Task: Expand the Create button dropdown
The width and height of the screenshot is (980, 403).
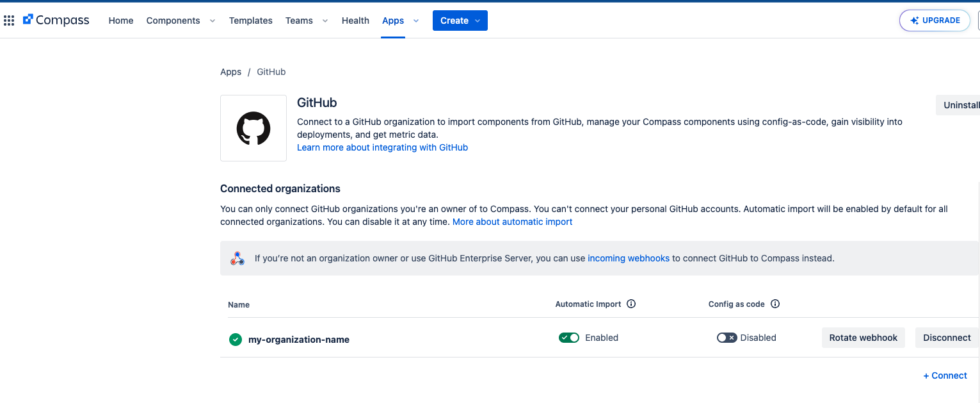Action: pos(476,20)
